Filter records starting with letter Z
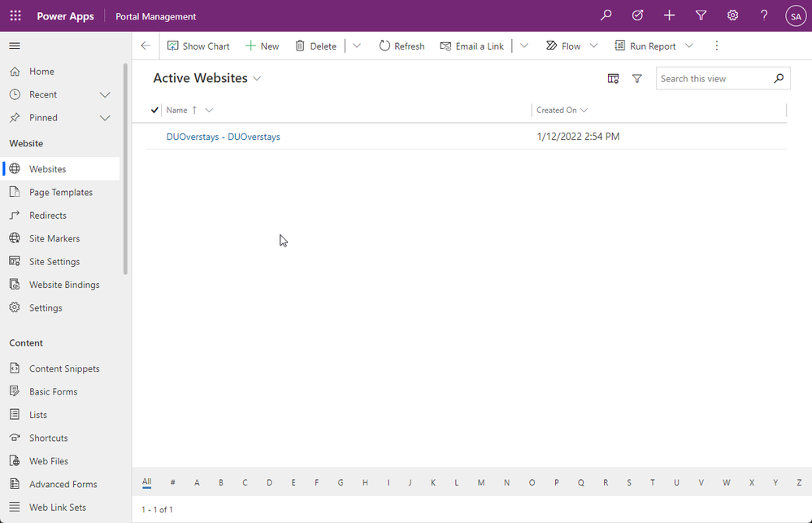Viewport: 812px width, 523px height. coord(799,482)
